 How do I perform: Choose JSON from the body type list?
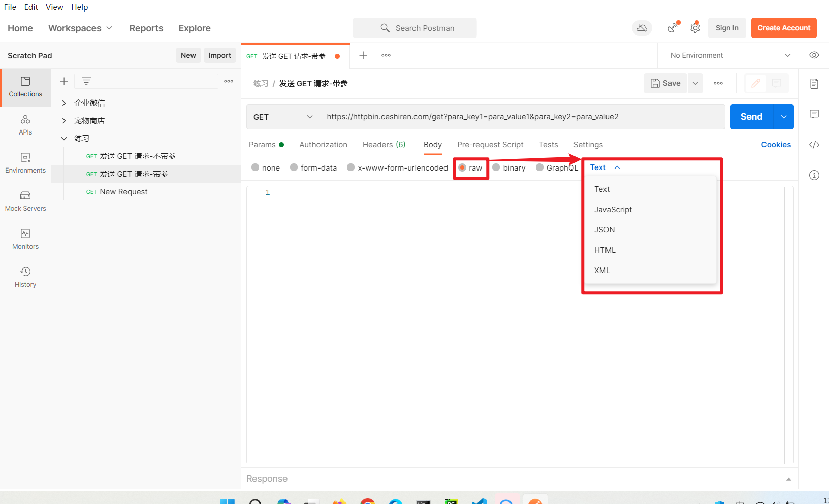click(651, 230)
